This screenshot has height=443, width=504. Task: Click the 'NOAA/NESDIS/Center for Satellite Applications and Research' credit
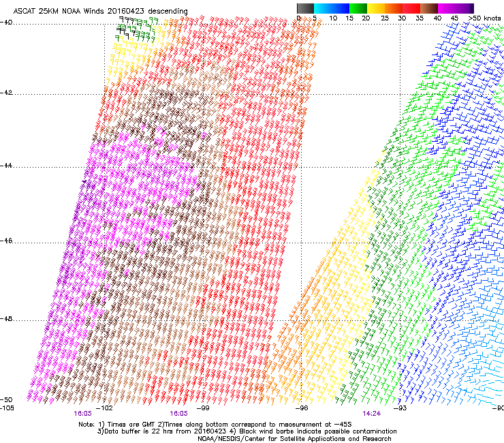(294, 439)
